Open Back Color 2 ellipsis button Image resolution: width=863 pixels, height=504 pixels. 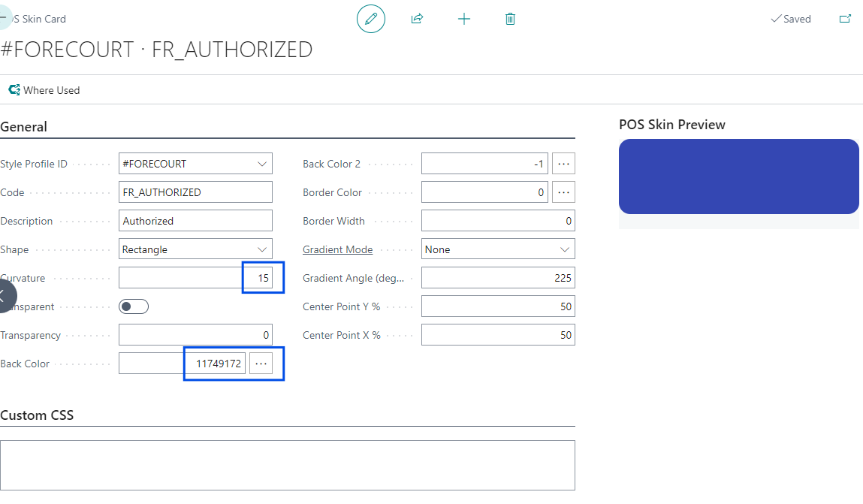click(x=563, y=164)
